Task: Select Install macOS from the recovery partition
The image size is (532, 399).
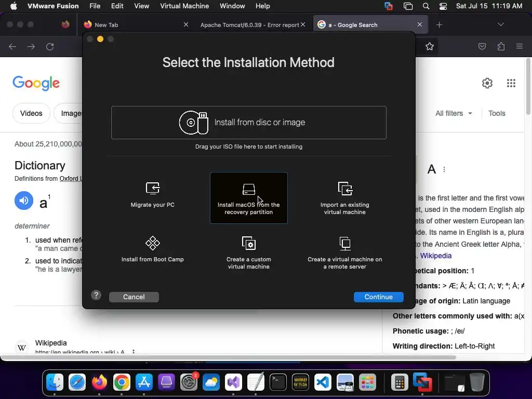Action: click(x=249, y=198)
